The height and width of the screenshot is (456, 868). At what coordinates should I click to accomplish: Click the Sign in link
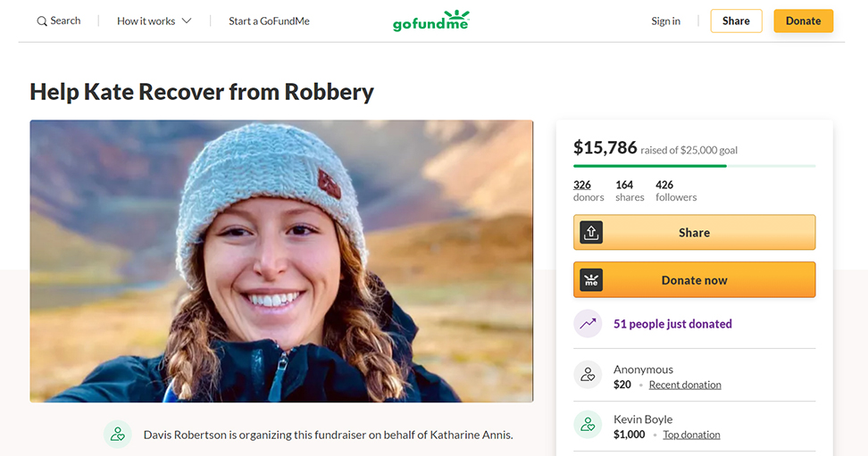point(665,21)
